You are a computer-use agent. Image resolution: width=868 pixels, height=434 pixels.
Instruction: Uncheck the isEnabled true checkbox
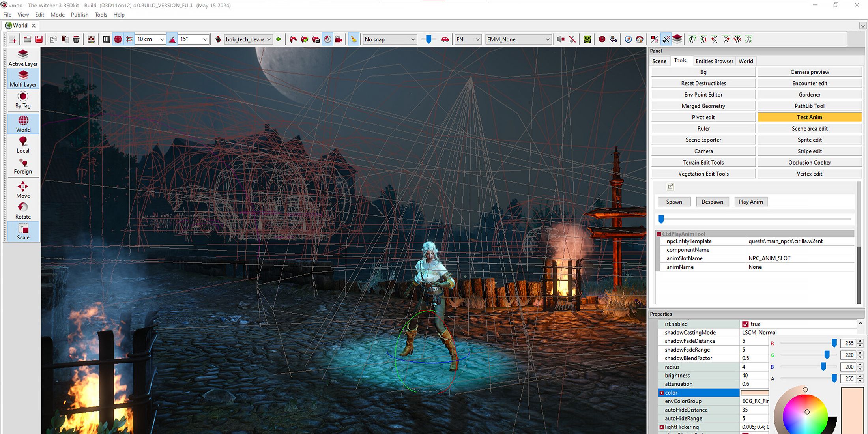pyautogui.click(x=745, y=324)
